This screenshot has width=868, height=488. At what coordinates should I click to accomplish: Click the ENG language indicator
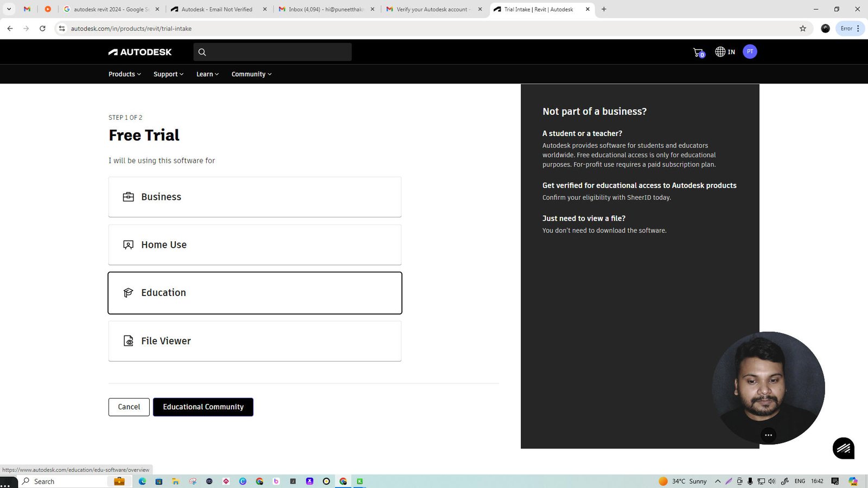(x=800, y=481)
